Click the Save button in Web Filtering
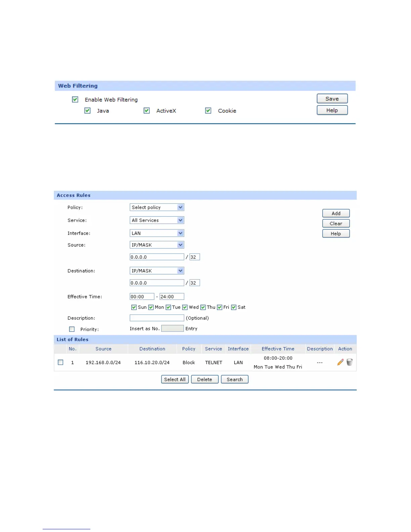411x532 pixels. [x=332, y=99]
